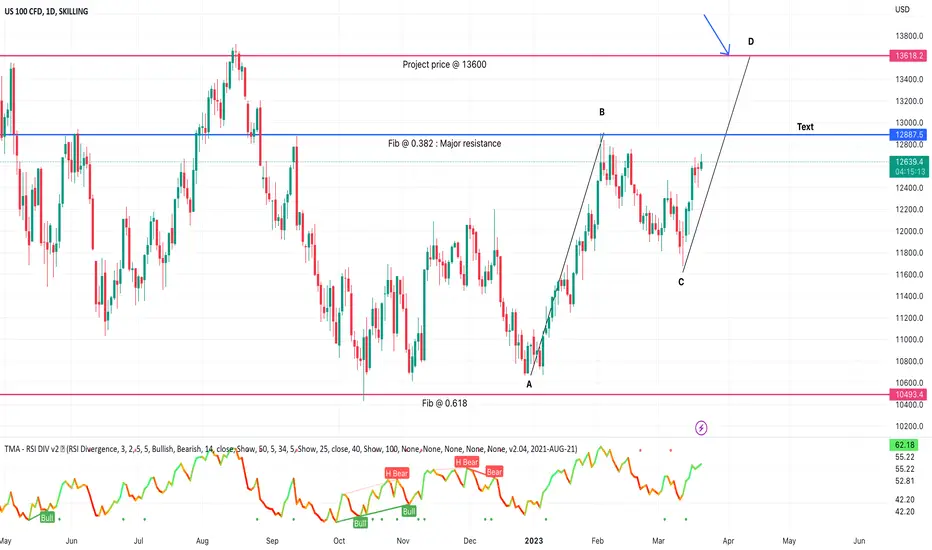932x550 pixels.
Task: Select the bold 'Text' annotation label
Action: pyautogui.click(x=805, y=127)
